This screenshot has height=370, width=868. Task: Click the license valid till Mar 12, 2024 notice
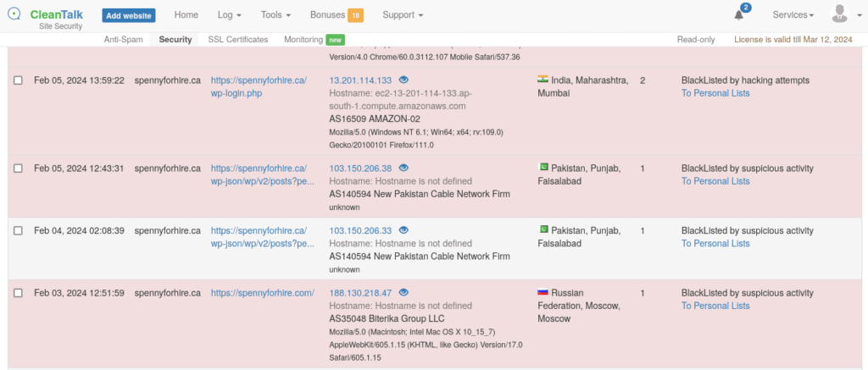pos(793,40)
